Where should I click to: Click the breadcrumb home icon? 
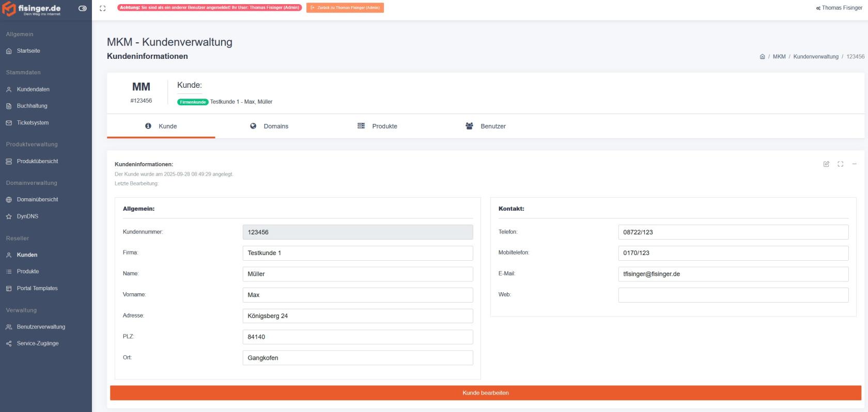coord(762,57)
